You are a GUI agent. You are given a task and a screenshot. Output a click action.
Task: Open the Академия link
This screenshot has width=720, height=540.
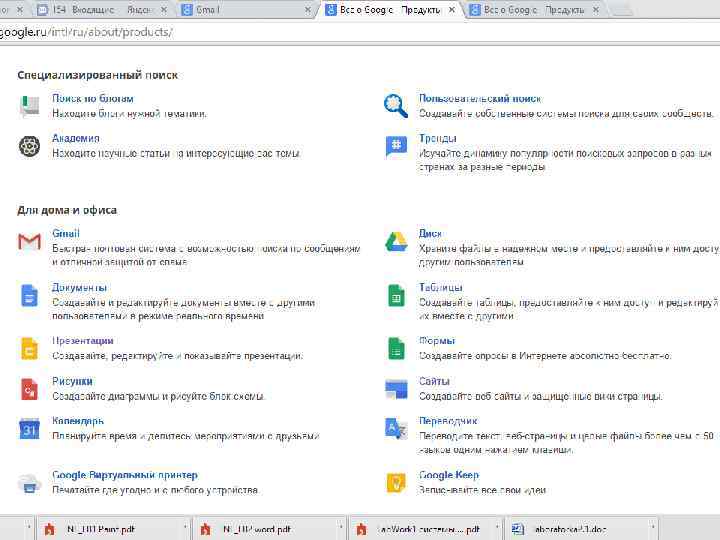(x=76, y=138)
